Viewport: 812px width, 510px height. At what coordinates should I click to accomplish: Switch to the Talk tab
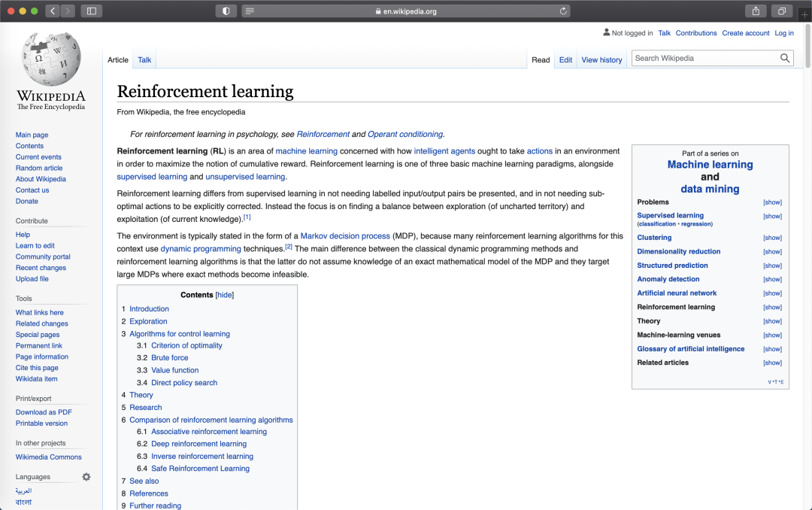(x=144, y=59)
